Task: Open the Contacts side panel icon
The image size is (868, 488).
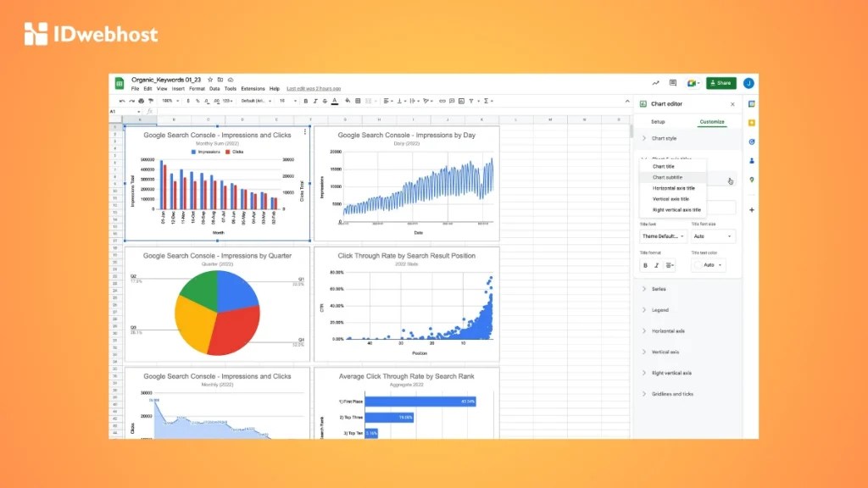Action: click(752, 160)
